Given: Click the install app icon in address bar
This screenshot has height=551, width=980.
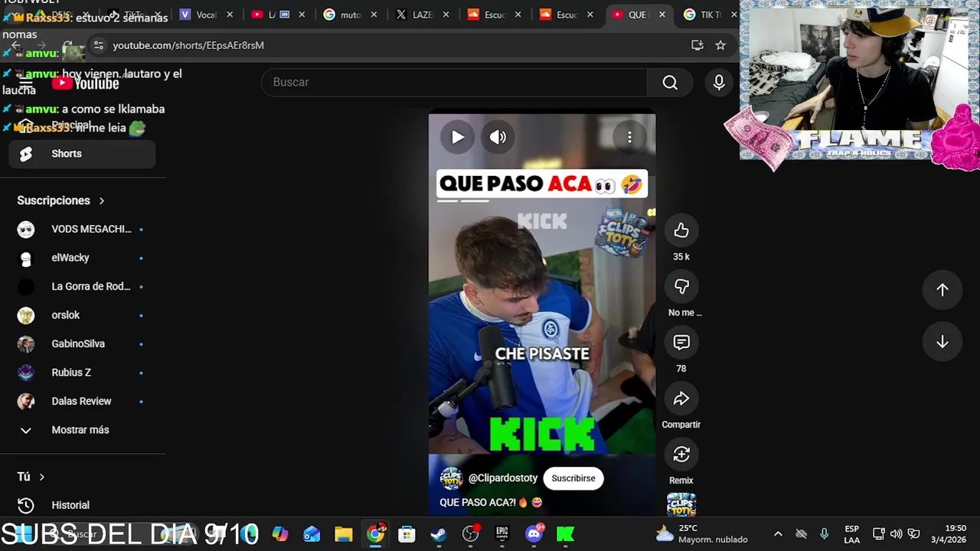Looking at the screenshot, I should tap(697, 45).
